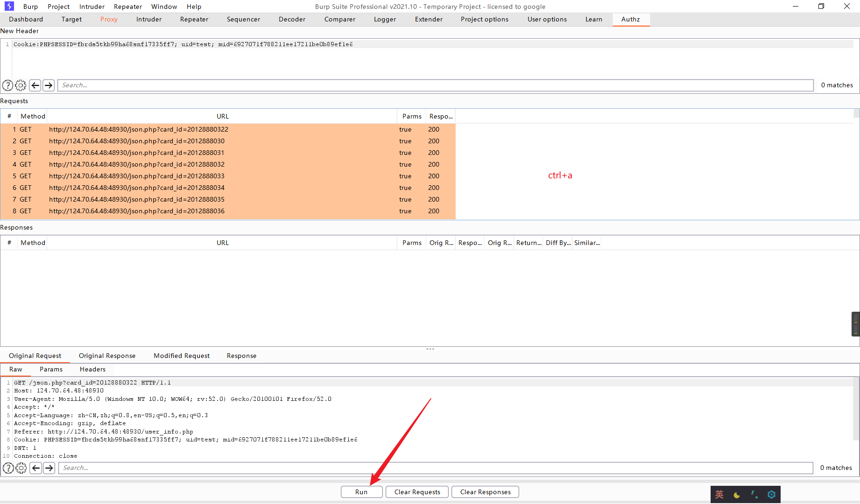Click the Clear Responses button

486,492
